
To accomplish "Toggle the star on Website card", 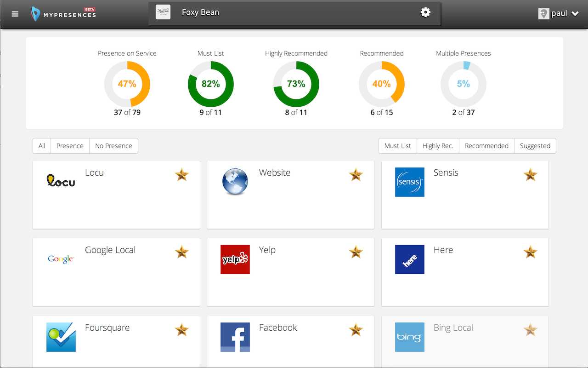I will pos(356,175).
